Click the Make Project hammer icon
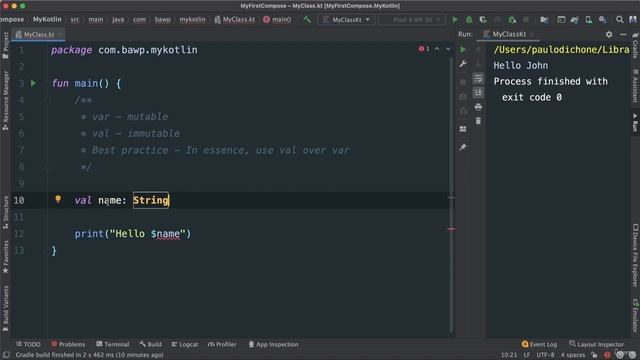Screen dimensions: 640x360 pyautogui.click(x=307, y=19)
